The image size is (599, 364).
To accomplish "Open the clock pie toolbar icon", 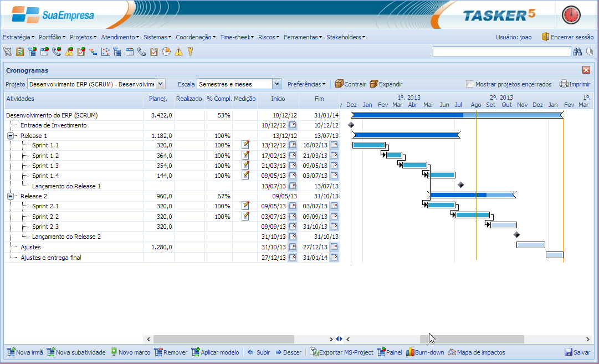I will click(x=166, y=52).
